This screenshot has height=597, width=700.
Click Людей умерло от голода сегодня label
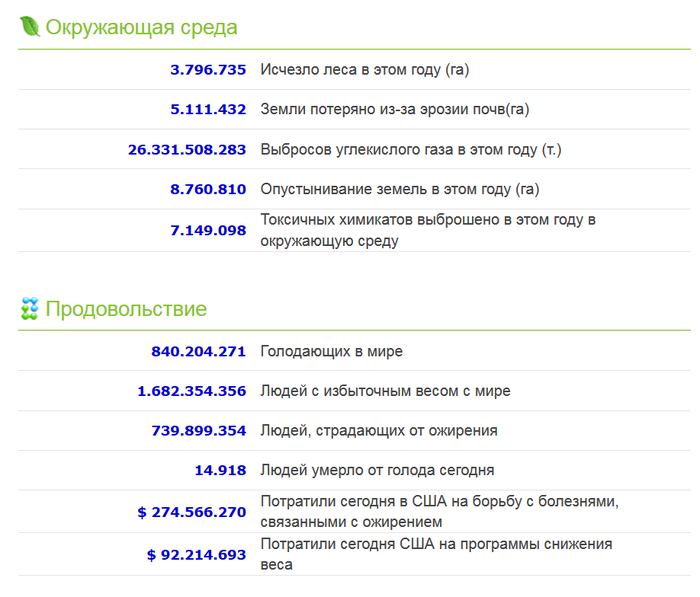tap(377, 470)
